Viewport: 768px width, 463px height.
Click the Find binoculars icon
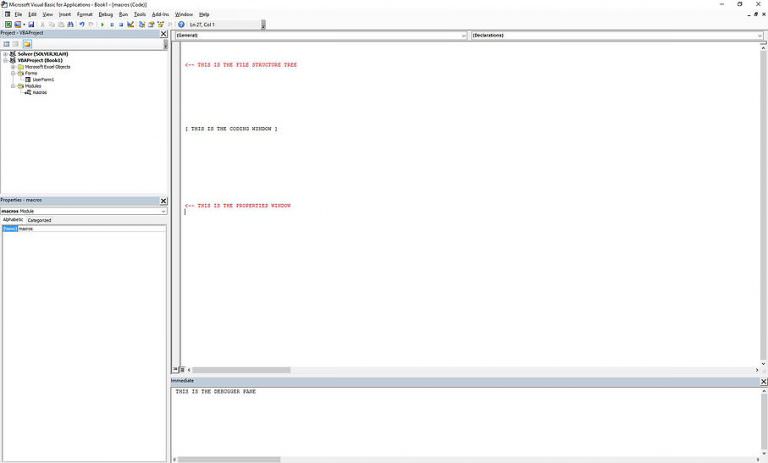[x=70, y=24]
